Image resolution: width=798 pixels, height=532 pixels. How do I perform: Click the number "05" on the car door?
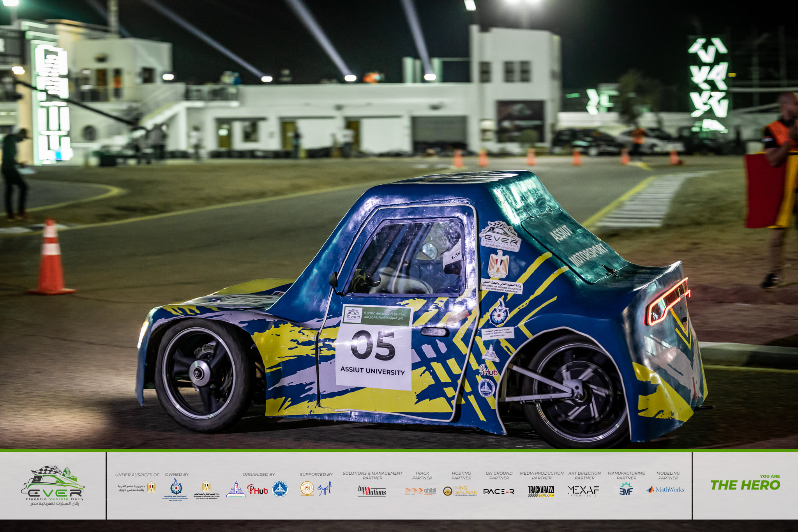click(373, 345)
